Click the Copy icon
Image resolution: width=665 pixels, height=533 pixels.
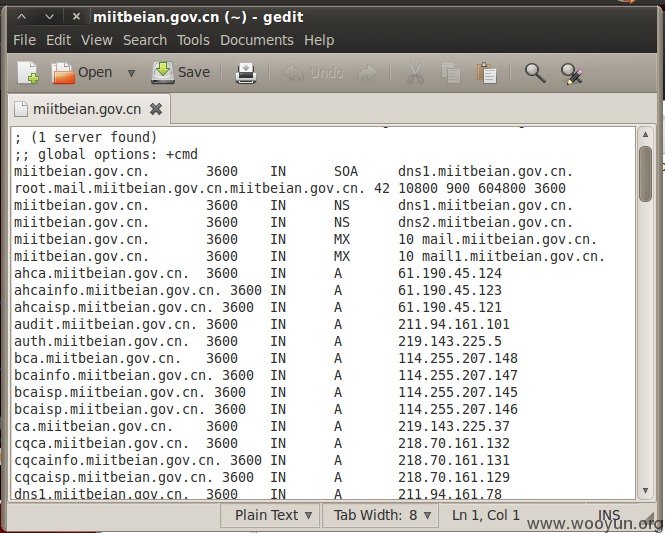pos(450,73)
